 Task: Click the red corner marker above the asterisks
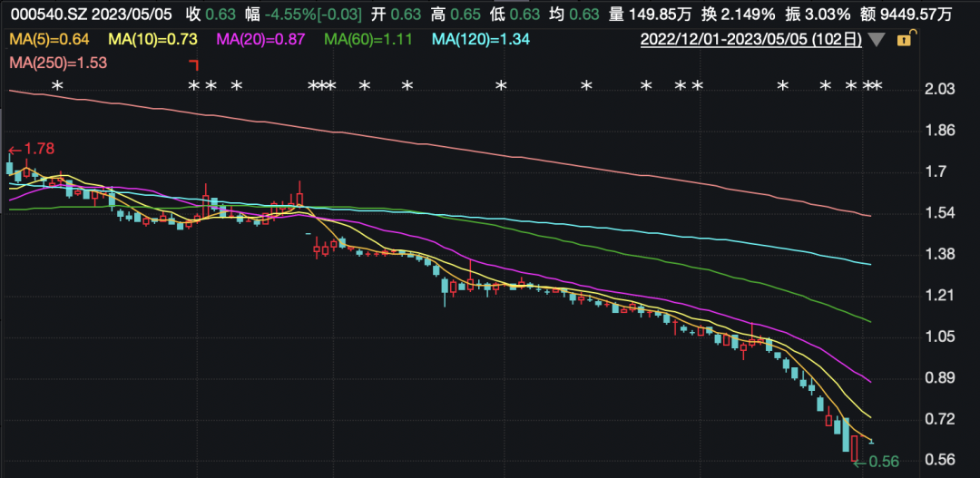click(x=192, y=65)
